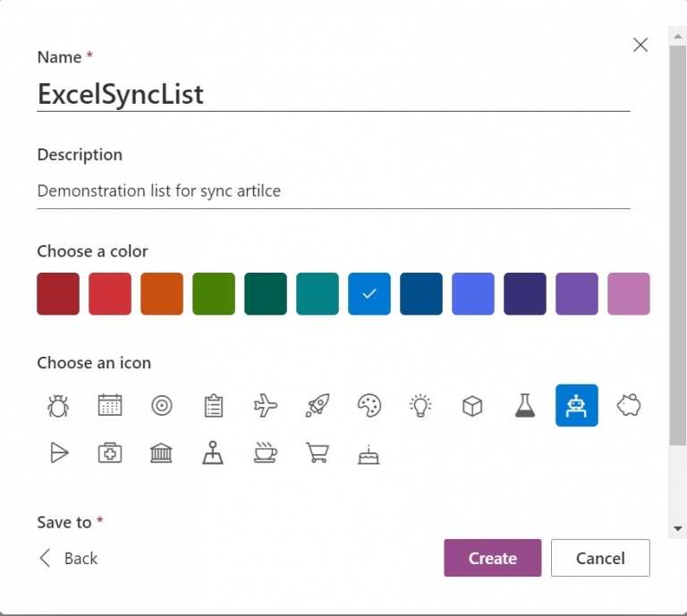This screenshot has height=616, width=687.
Task: Pick the pink color swatch
Action: pos(629,294)
